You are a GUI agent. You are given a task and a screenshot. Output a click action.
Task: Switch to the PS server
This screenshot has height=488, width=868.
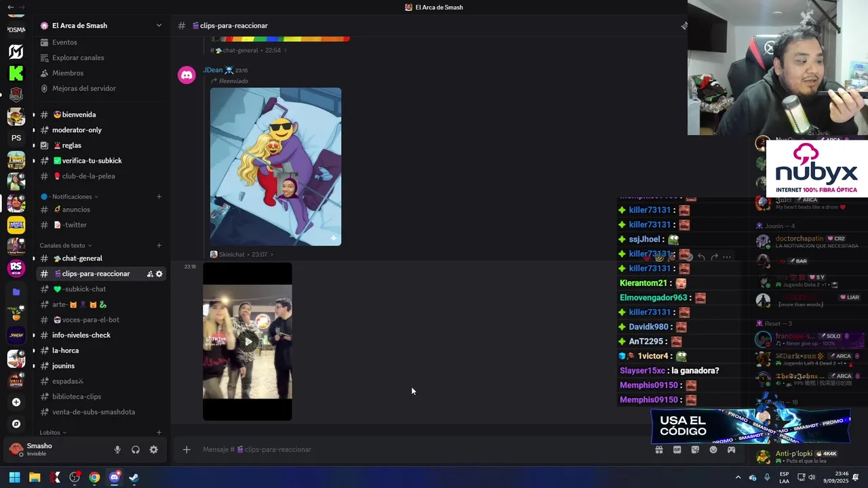tap(16, 138)
